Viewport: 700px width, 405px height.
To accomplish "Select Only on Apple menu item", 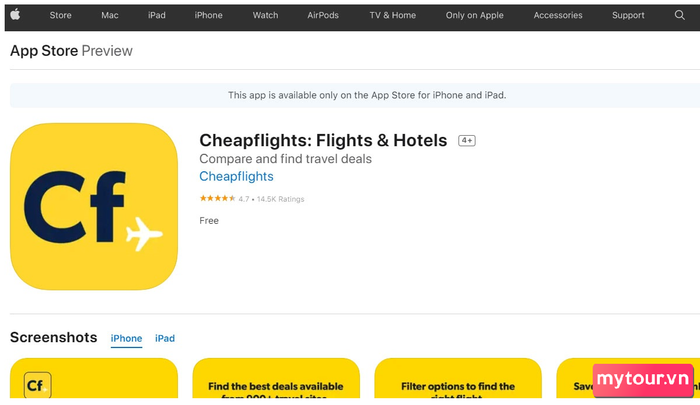I will (474, 15).
